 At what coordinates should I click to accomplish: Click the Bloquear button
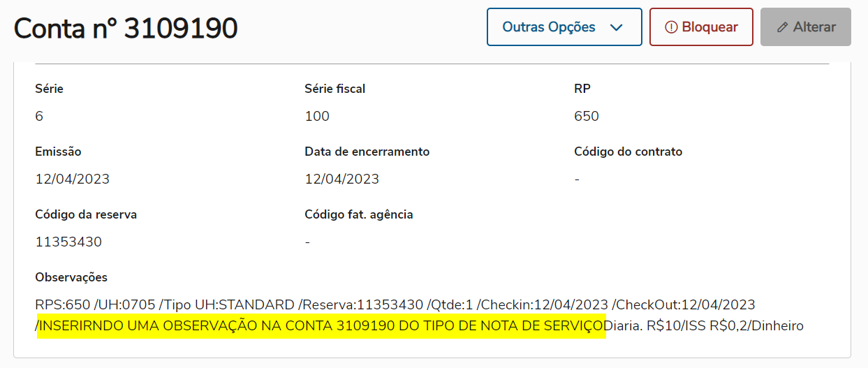point(701,27)
